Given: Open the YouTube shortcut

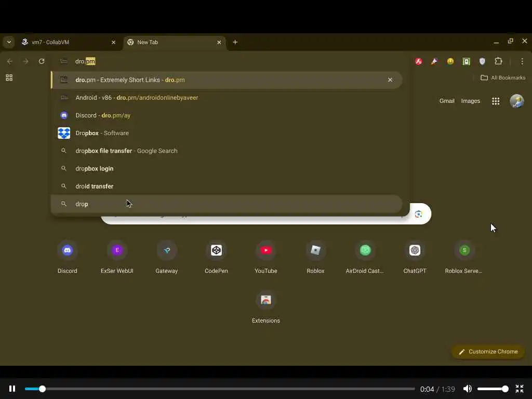Looking at the screenshot, I should (x=266, y=257).
